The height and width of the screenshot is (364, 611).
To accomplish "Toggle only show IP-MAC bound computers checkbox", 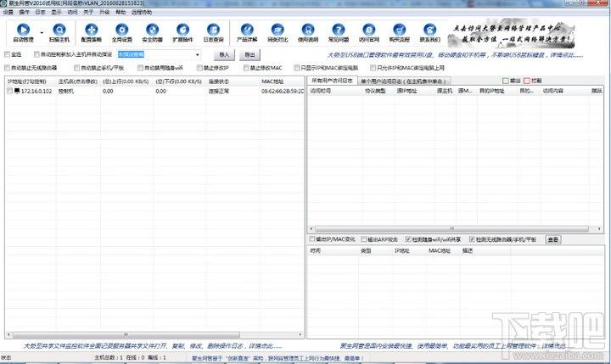I will point(297,68).
